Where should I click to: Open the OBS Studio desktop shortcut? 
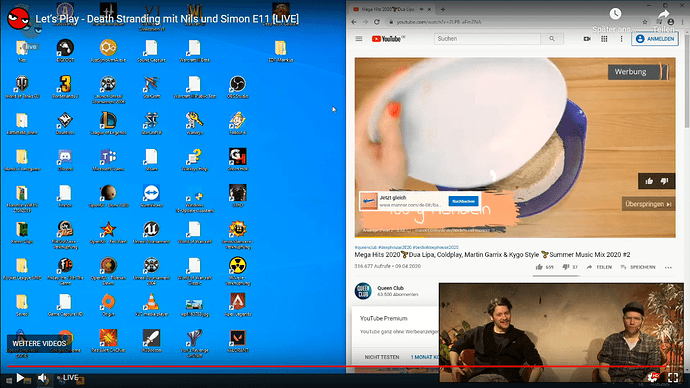pyautogui.click(x=238, y=84)
